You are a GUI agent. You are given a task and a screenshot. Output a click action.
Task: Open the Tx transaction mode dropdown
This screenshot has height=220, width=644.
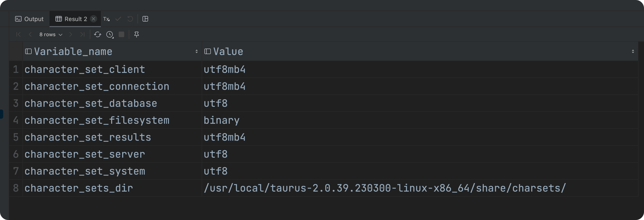click(x=107, y=19)
